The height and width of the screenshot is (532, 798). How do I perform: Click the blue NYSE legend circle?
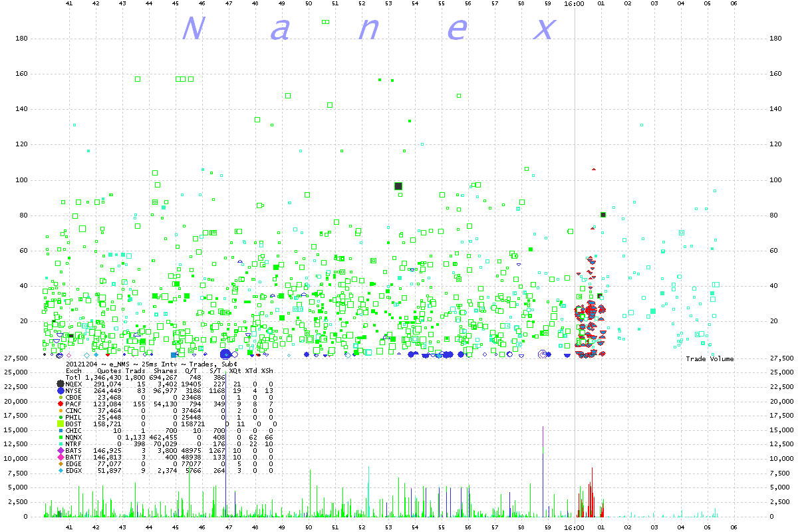[x=61, y=391]
